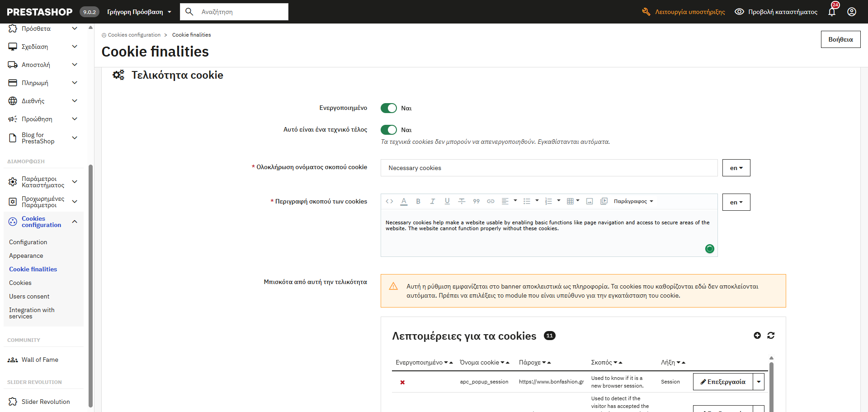This screenshot has width=868, height=412.
Task: Click search magnifier icon
Action: (x=189, y=12)
